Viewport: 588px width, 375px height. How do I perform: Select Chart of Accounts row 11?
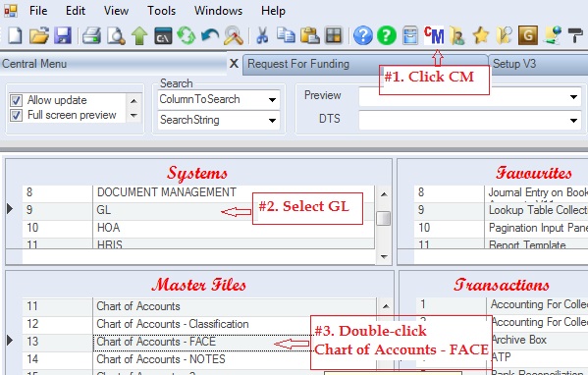tap(235, 306)
